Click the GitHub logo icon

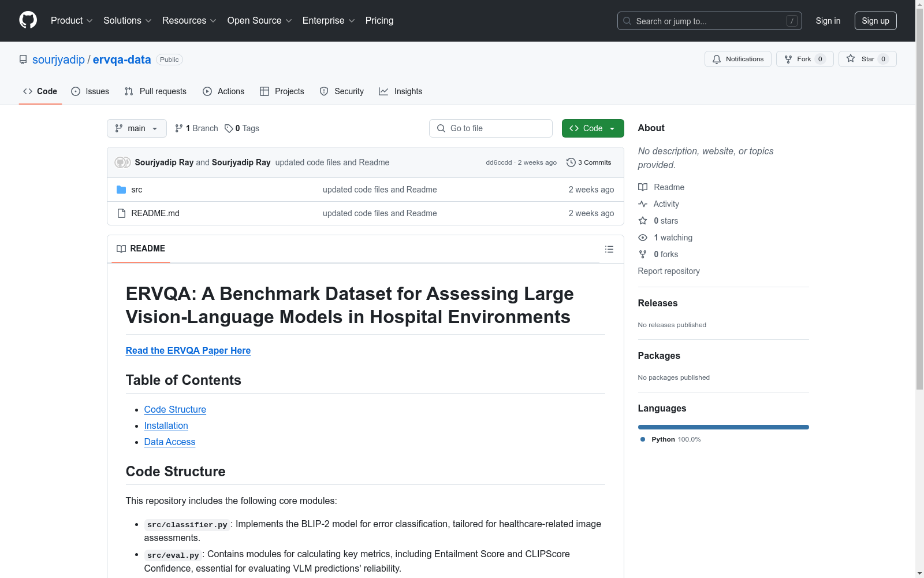pyautogui.click(x=28, y=20)
